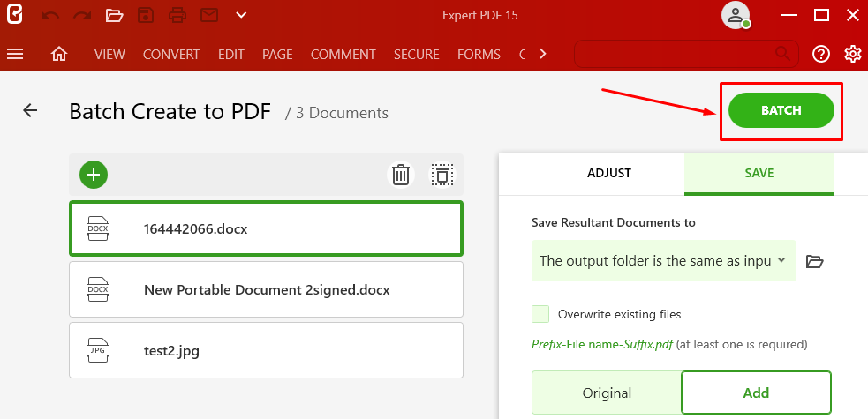Viewport: 868px width, 419px height.
Task: Expand the quick access toolbar dropdown
Action: tap(241, 15)
